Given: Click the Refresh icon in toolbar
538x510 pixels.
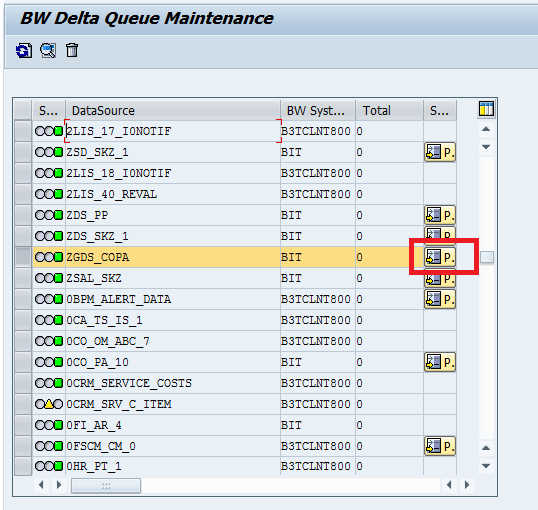Looking at the screenshot, I should click(x=24, y=50).
